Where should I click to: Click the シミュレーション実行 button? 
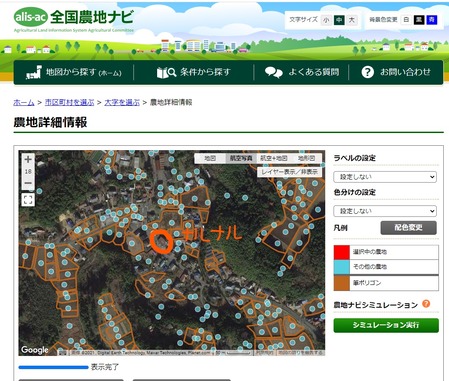click(386, 325)
